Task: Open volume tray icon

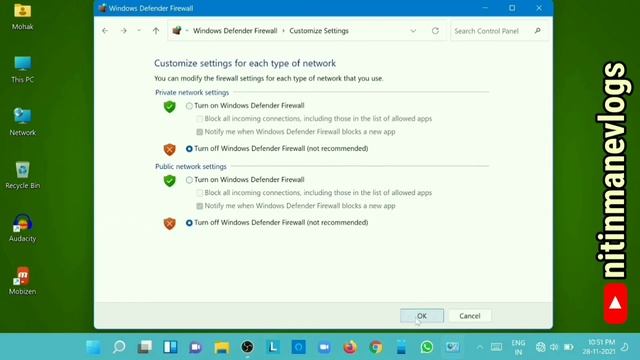Action: tap(554, 347)
